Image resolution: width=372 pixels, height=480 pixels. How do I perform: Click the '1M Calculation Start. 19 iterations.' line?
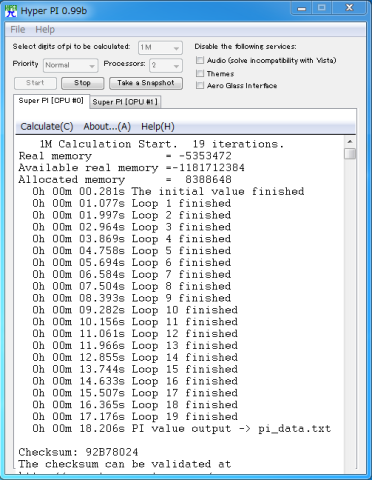[162, 144]
